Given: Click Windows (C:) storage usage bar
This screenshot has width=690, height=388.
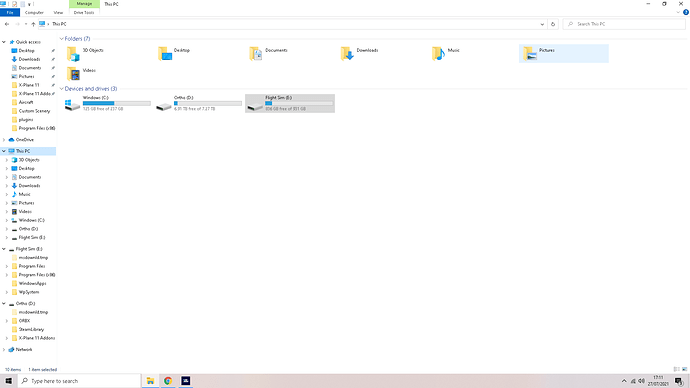Looking at the screenshot, I should tap(117, 103).
